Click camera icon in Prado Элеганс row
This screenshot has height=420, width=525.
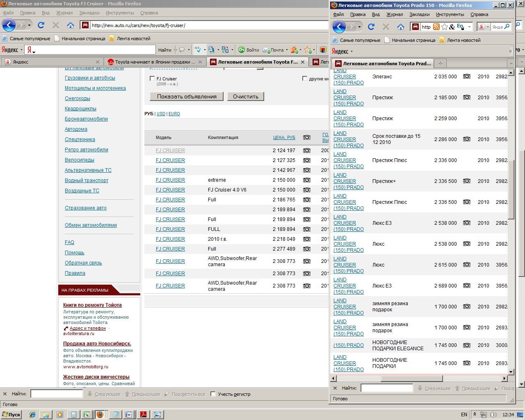467,77
